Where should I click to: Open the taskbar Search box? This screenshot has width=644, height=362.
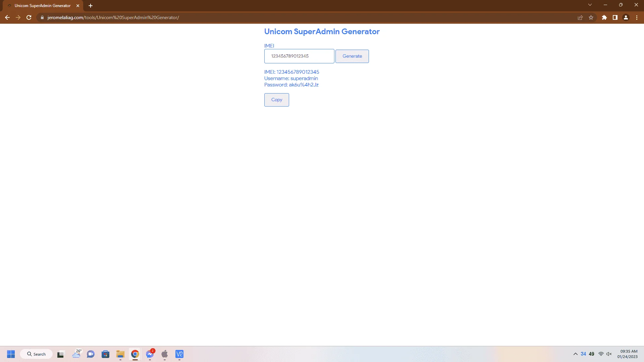pyautogui.click(x=36, y=354)
